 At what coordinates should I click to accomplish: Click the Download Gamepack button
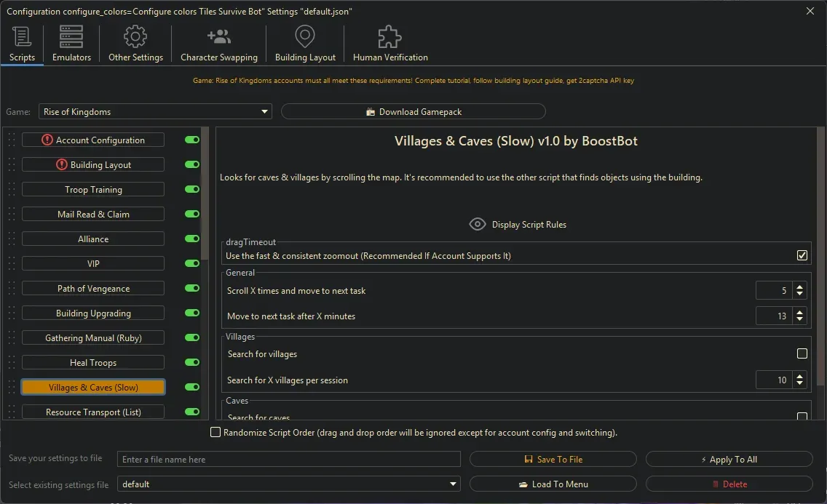[x=413, y=112]
